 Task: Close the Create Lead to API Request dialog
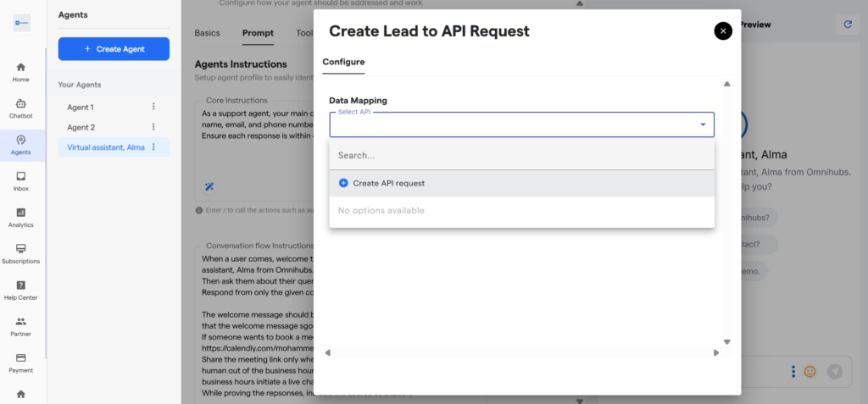coord(722,31)
